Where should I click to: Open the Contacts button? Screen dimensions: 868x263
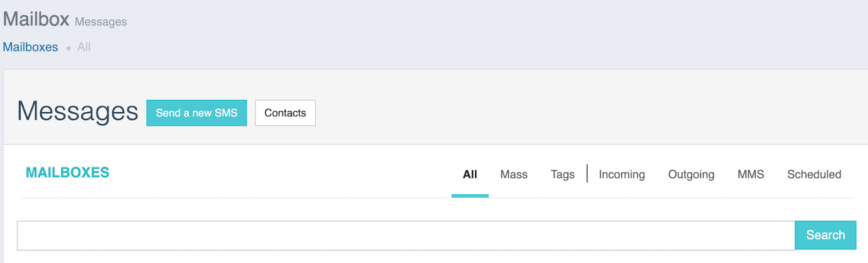[x=285, y=113]
